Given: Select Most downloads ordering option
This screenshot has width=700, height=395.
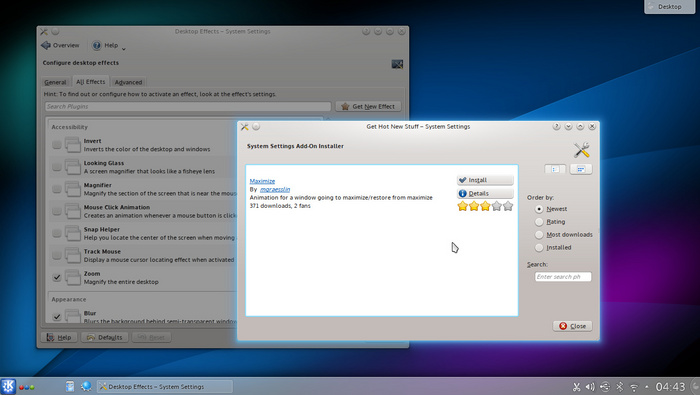Looking at the screenshot, I should [x=539, y=235].
